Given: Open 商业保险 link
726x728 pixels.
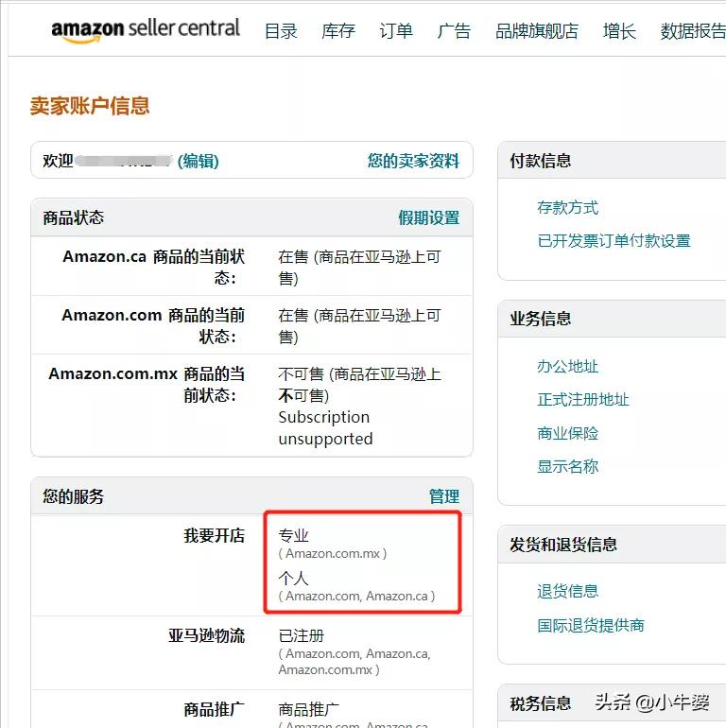Looking at the screenshot, I should point(568,433).
